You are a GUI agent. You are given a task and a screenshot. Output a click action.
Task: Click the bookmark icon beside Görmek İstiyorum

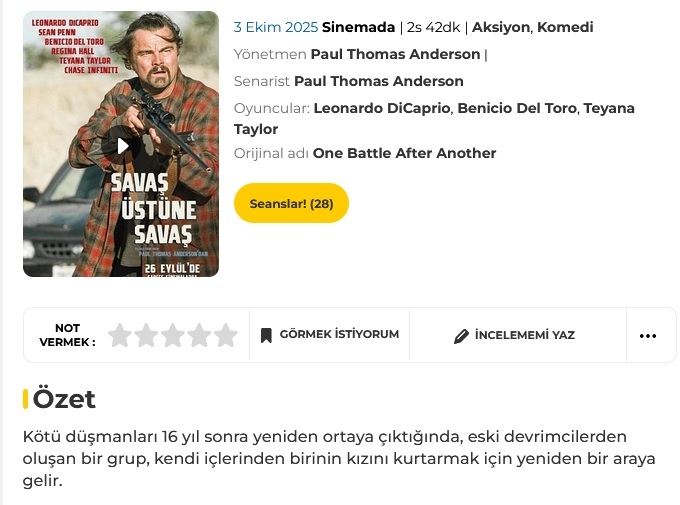pos(266,335)
